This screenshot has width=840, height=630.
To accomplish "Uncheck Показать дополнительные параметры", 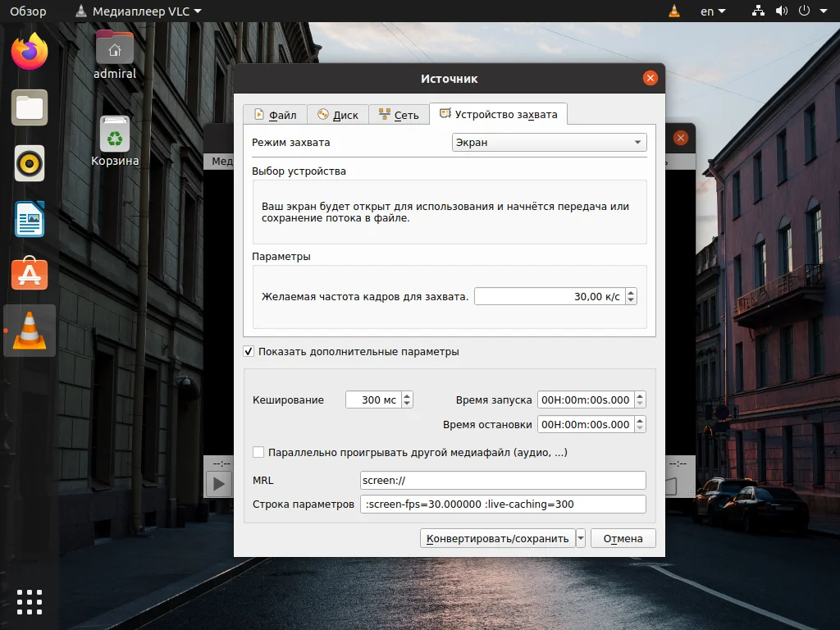I will pos(249,352).
